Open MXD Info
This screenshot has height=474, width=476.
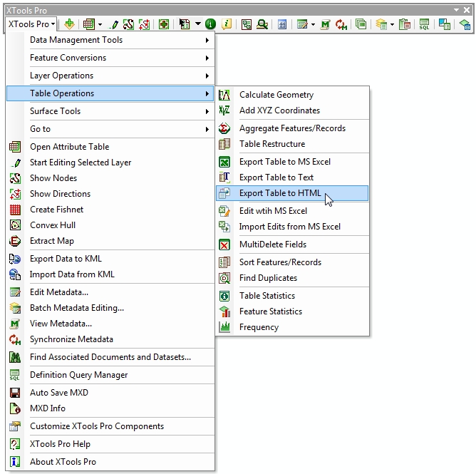point(110,408)
